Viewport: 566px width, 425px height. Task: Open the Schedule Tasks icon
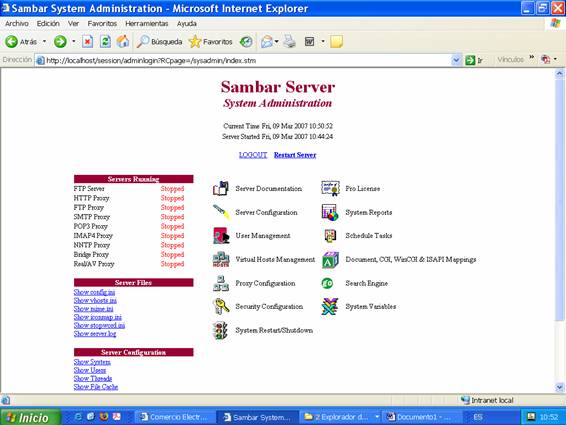pos(330,236)
